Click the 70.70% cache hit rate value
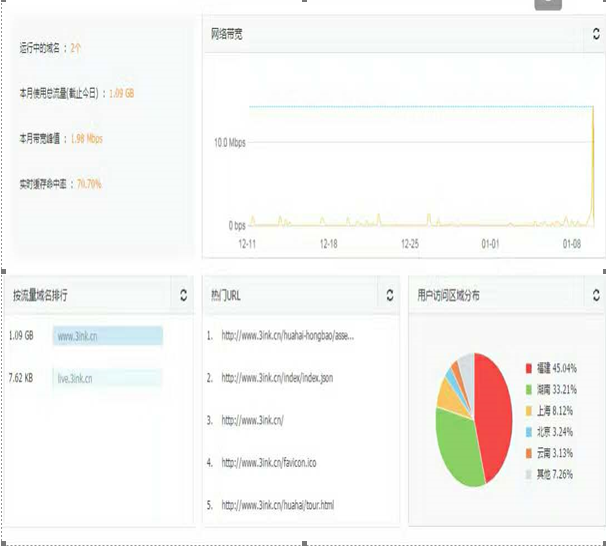The height and width of the screenshot is (547, 606). [89, 184]
